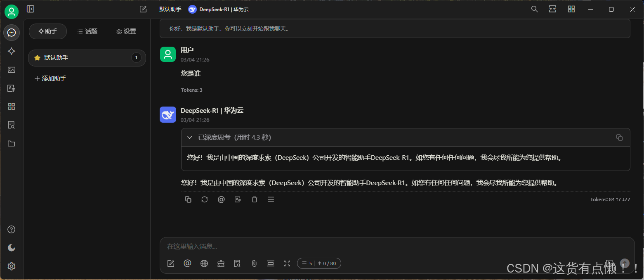Open the user avatar profile in the sidebar

point(12,12)
